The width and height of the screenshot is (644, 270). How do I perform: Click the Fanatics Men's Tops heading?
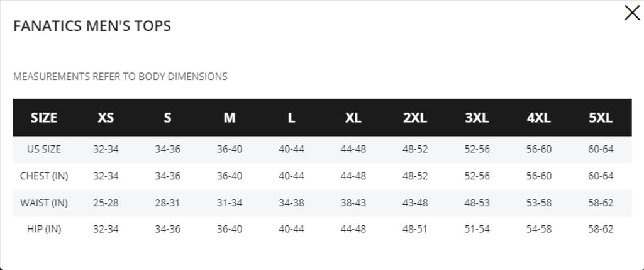(92, 26)
